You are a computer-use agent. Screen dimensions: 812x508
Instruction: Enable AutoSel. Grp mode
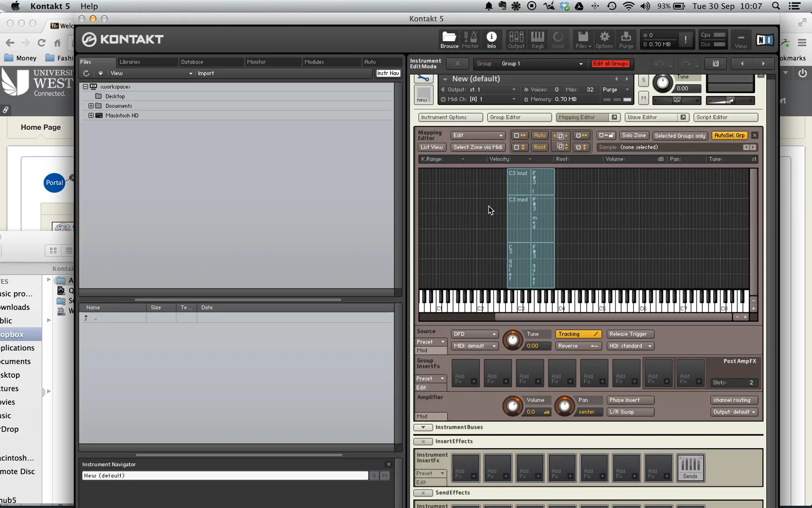[x=729, y=135]
